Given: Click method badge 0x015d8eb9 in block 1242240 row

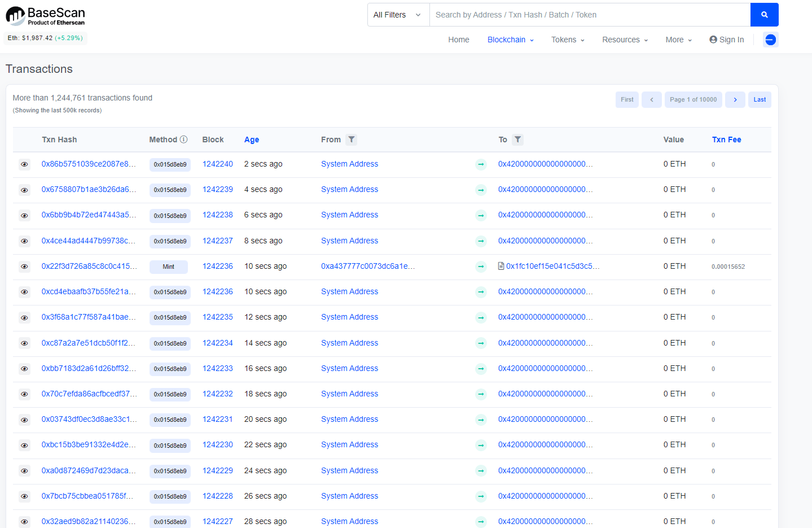Looking at the screenshot, I should pos(170,164).
